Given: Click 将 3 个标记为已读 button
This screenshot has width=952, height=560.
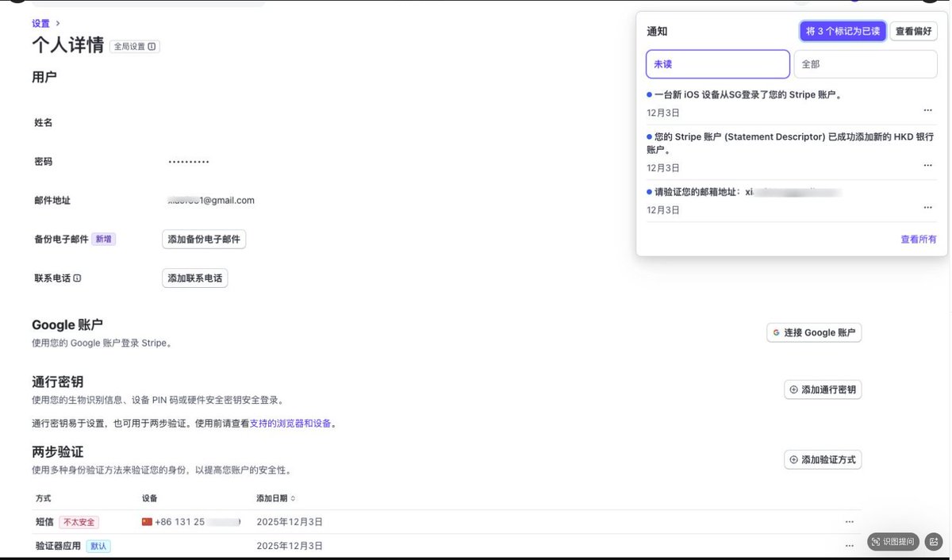Looking at the screenshot, I should click(843, 31).
